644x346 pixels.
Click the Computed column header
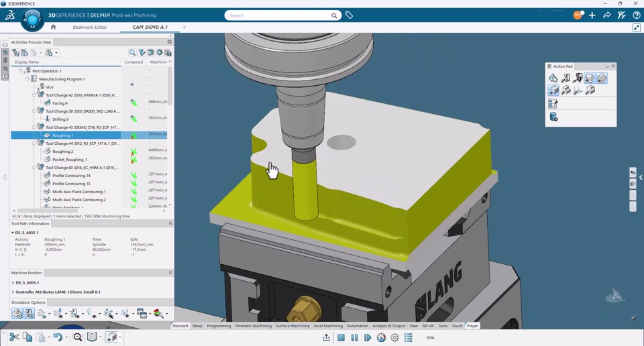point(133,62)
